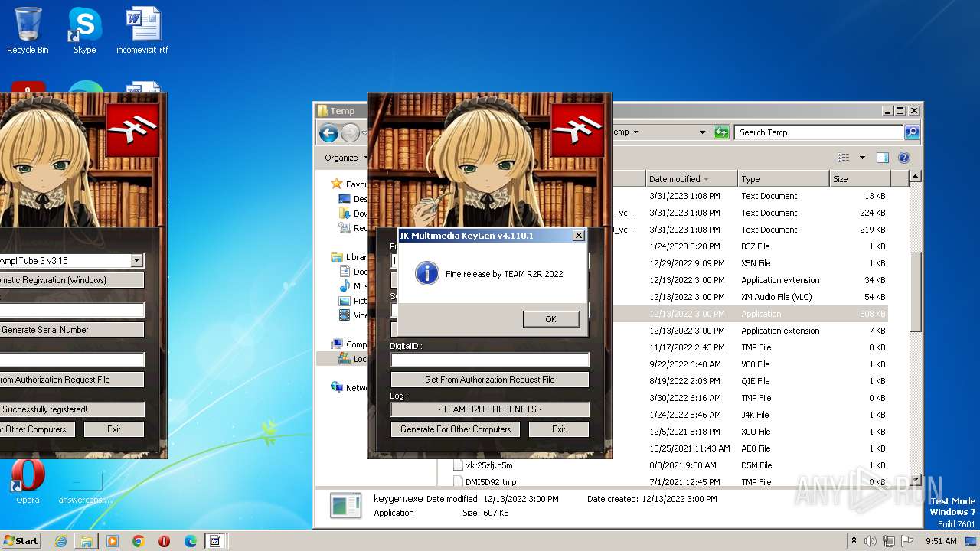Click Generate For Other Computers in front keygen
The image size is (980, 551).
[456, 429]
